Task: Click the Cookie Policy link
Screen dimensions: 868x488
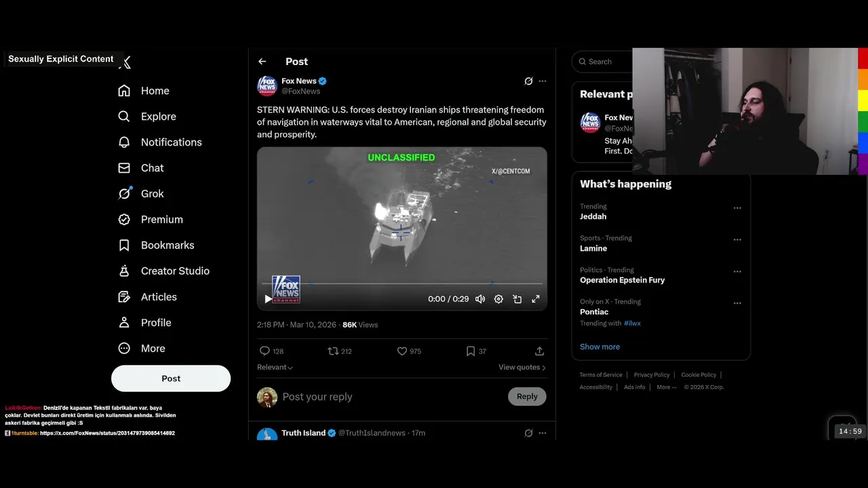Action: pyautogui.click(x=698, y=375)
